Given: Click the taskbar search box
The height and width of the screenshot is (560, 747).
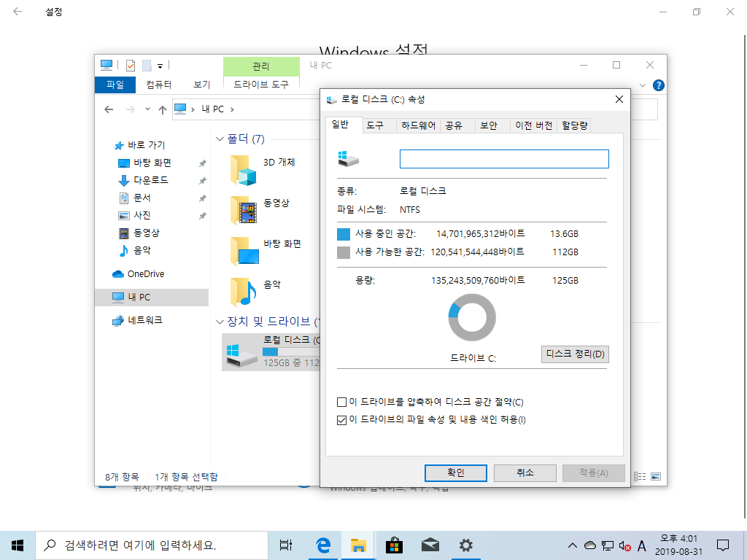Looking at the screenshot, I should pyautogui.click(x=152, y=545).
